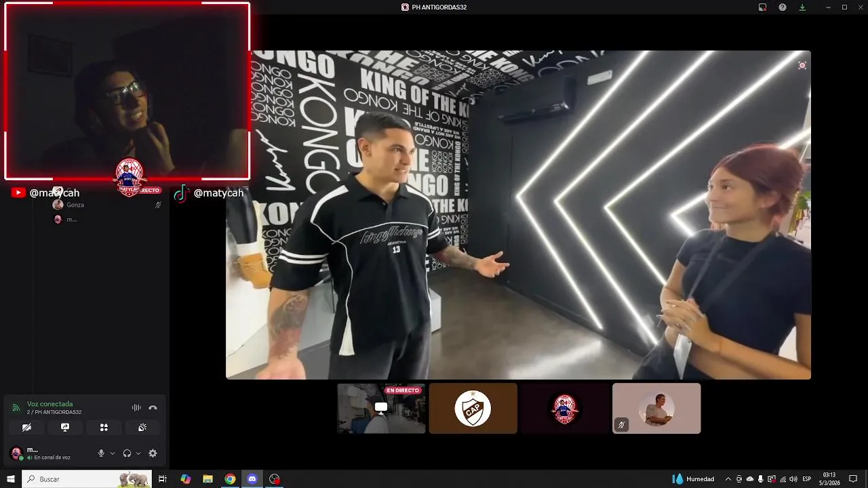Deafen audio with headphones icon
Screen dimensions: 868x488
coord(127,453)
